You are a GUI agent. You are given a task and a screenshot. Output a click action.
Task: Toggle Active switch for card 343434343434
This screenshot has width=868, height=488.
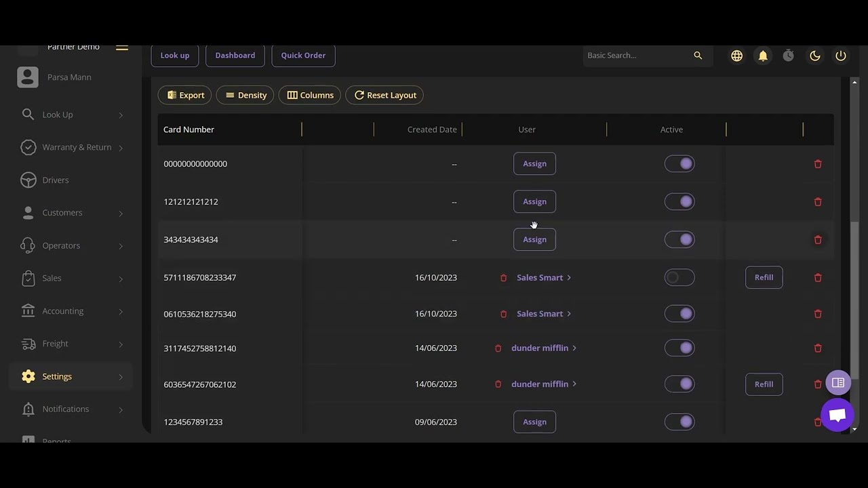pyautogui.click(x=679, y=240)
